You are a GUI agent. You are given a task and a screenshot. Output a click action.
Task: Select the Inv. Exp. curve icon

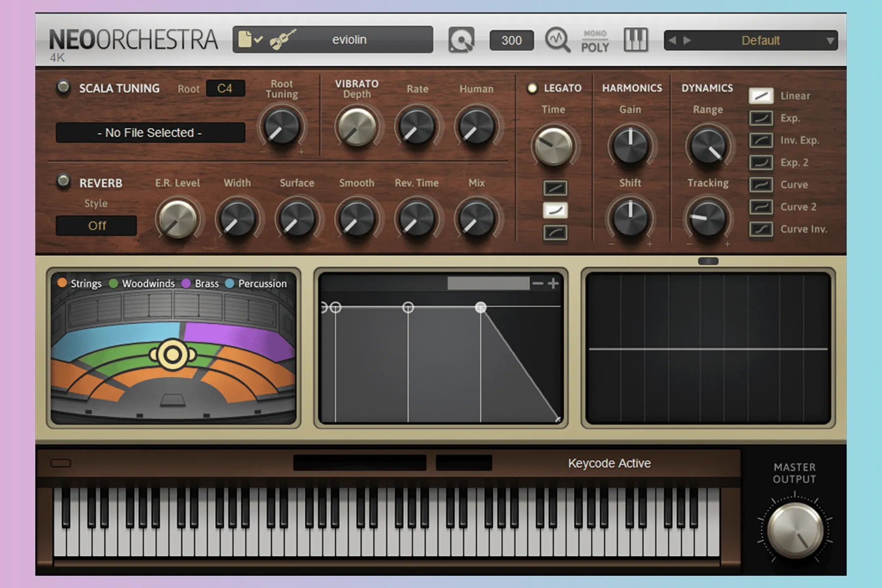760,140
